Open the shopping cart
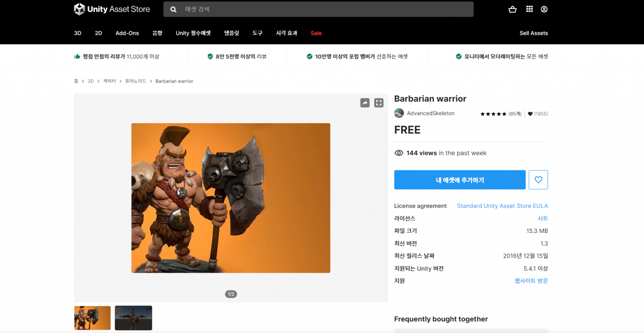Viewport: 644px width, 333px height. point(512,9)
